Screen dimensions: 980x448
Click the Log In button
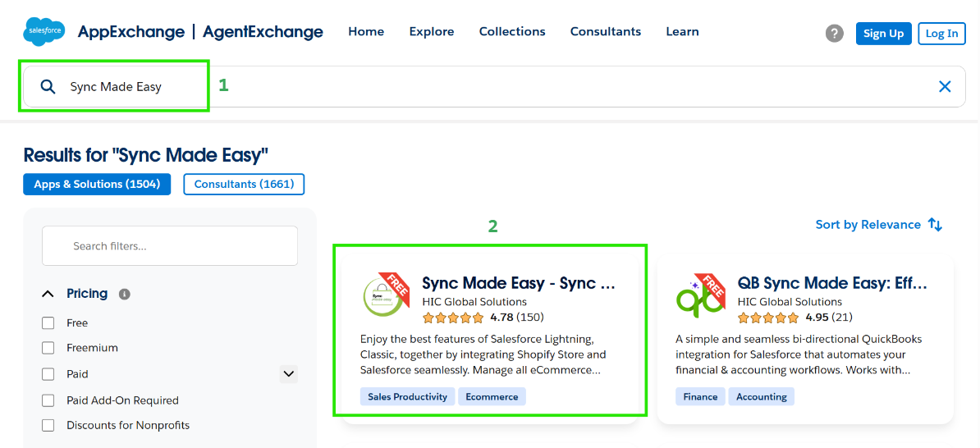click(x=941, y=34)
